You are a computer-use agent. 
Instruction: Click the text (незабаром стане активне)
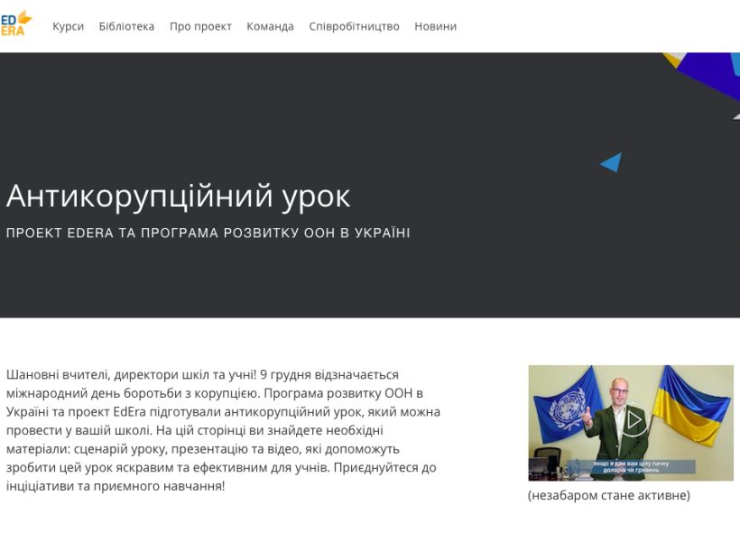click(609, 495)
